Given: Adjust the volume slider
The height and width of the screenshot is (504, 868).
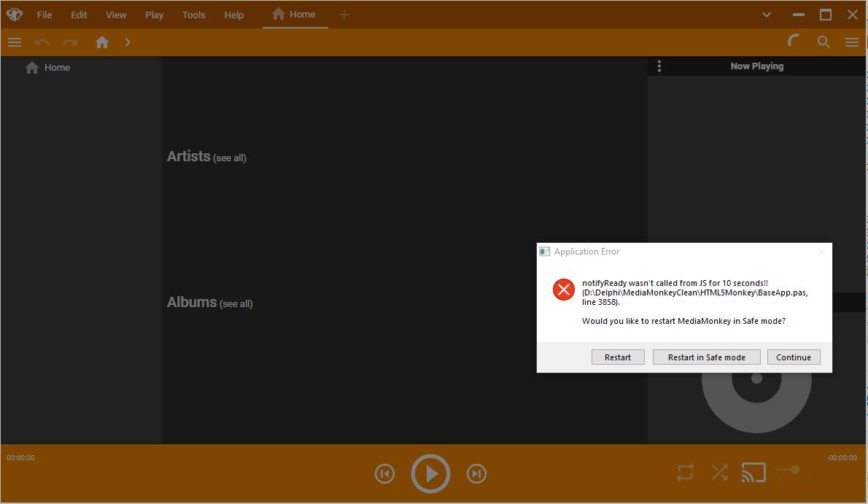Looking at the screenshot, I should pos(794,470).
